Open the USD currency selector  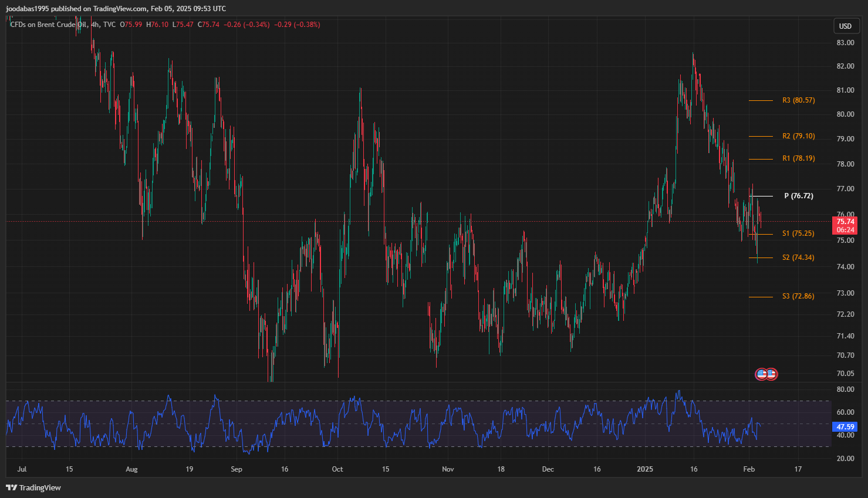coord(845,26)
